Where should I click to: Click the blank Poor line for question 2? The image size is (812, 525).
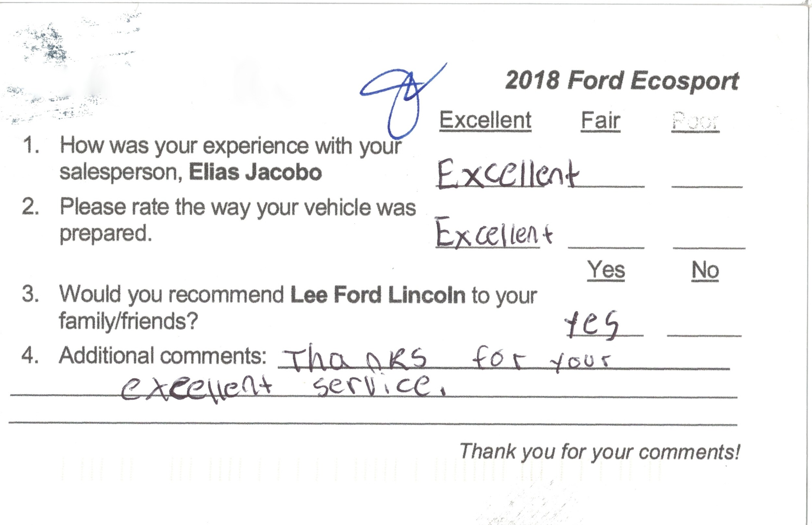[709, 247]
